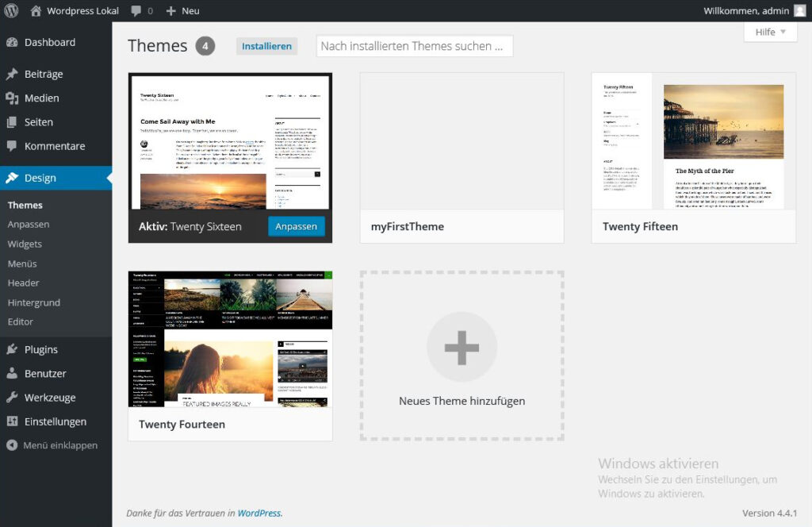Click Neu in the admin bar
Viewport: 812px width, 527px height.
click(190, 11)
